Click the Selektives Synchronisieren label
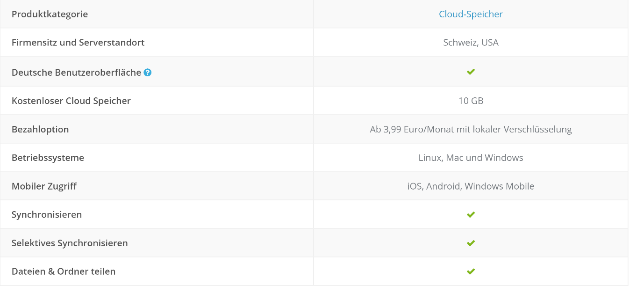644x286 pixels. tap(70, 243)
